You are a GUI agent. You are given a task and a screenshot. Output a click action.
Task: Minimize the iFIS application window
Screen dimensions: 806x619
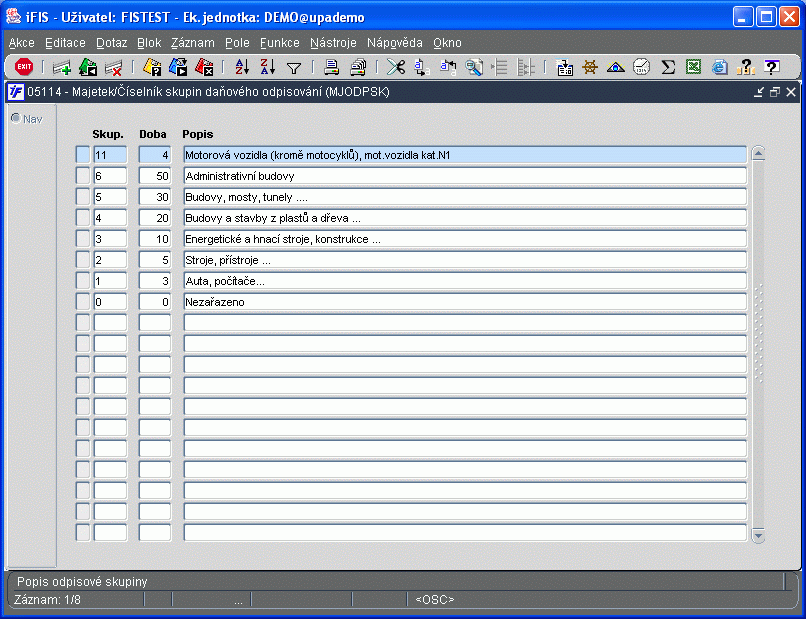point(743,17)
